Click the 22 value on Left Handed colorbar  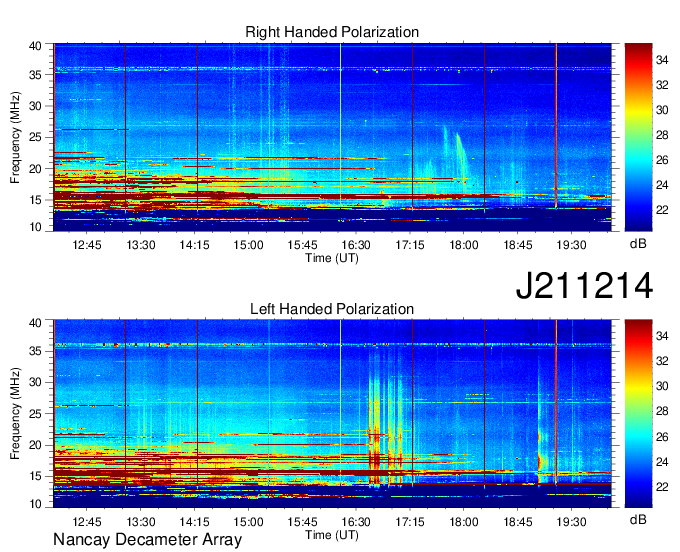(x=662, y=487)
